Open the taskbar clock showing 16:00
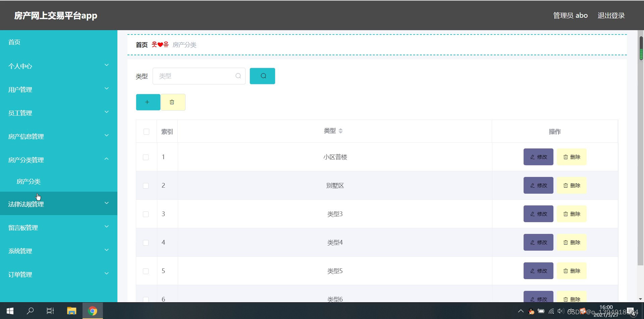 606,311
